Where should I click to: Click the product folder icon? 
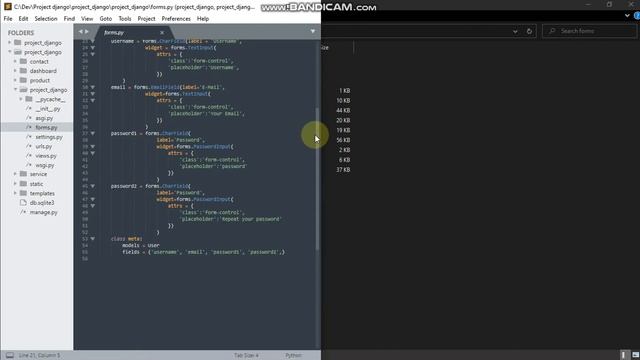tap(23, 80)
